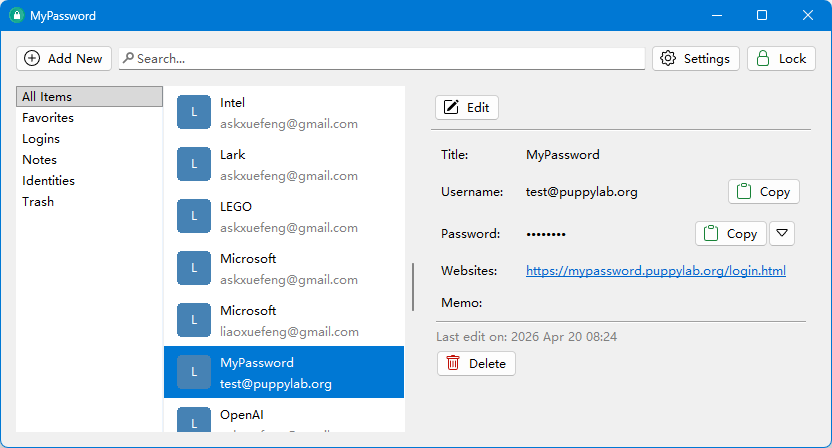Screen dimensions: 832x448
Task: View the Trash category
Action: click(x=38, y=202)
